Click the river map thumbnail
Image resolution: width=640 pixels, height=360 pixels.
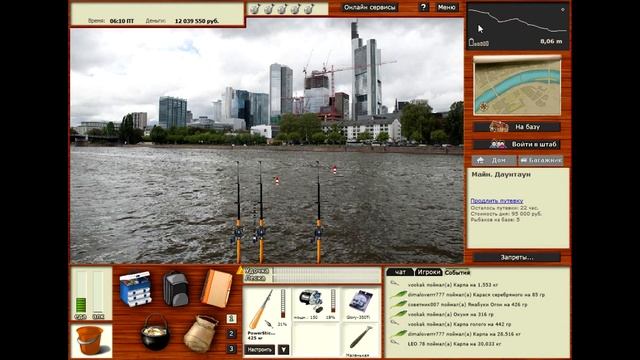pyautogui.click(x=517, y=86)
